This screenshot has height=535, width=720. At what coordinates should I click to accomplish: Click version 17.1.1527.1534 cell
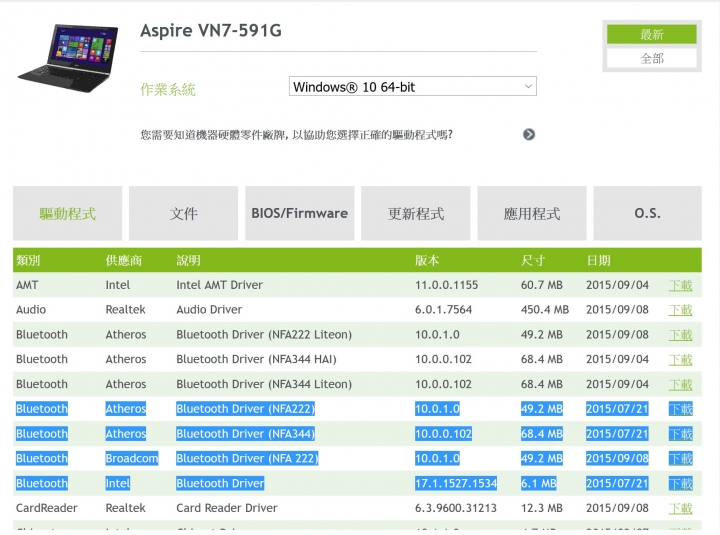click(456, 483)
